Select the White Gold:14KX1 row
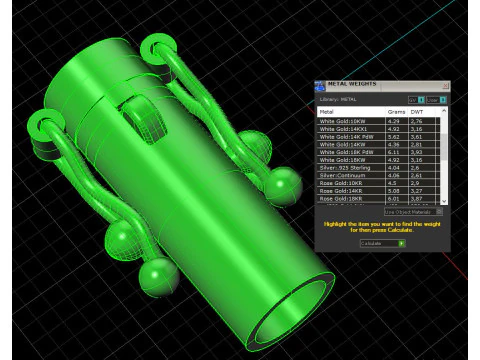 pos(378,129)
